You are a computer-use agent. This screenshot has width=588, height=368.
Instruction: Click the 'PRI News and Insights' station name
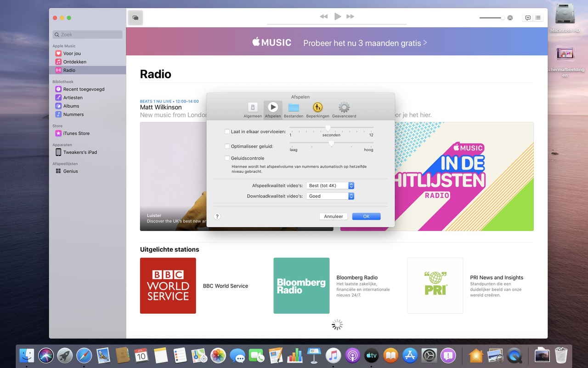pyautogui.click(x=497, y=277)
